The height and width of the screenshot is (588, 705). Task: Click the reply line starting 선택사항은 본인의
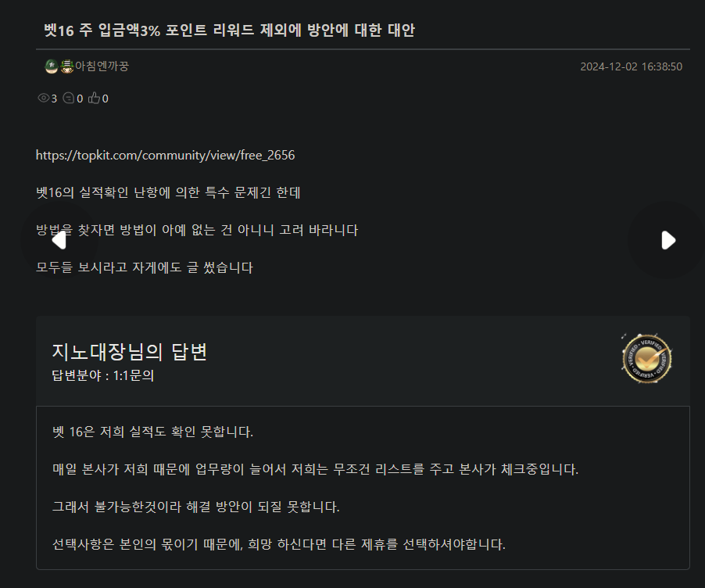tap(279, 544)
